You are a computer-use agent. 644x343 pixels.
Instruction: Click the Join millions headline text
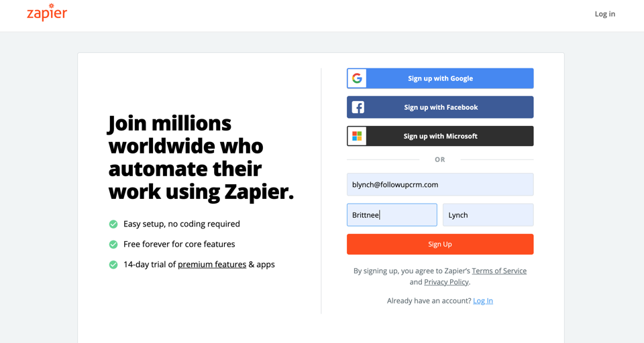[x=201, y=158]
